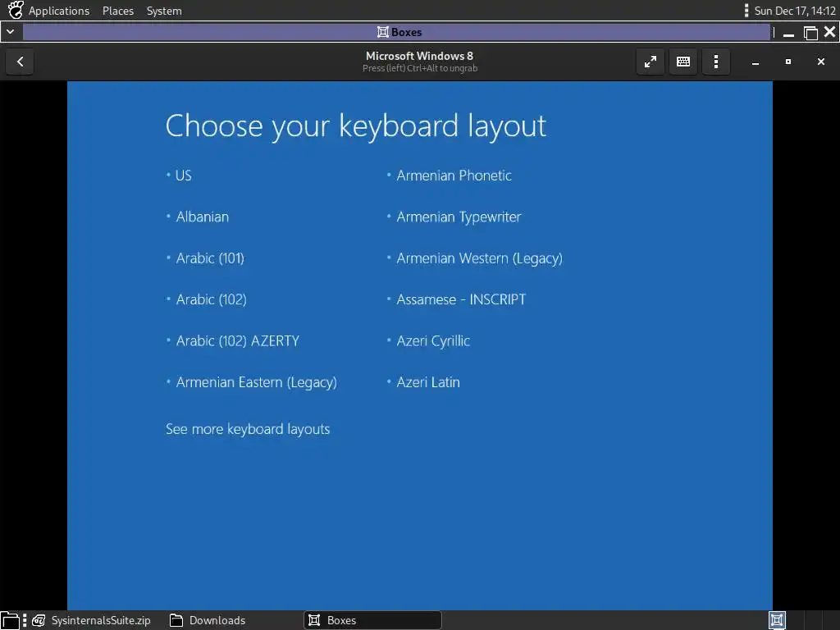Close the inner Boxes header bar

(820, 62)
